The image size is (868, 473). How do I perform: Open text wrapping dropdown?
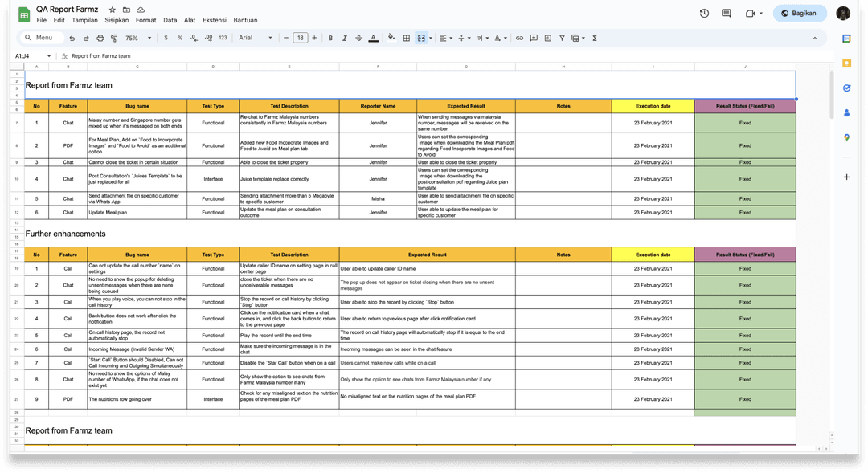tap(482, 39)
